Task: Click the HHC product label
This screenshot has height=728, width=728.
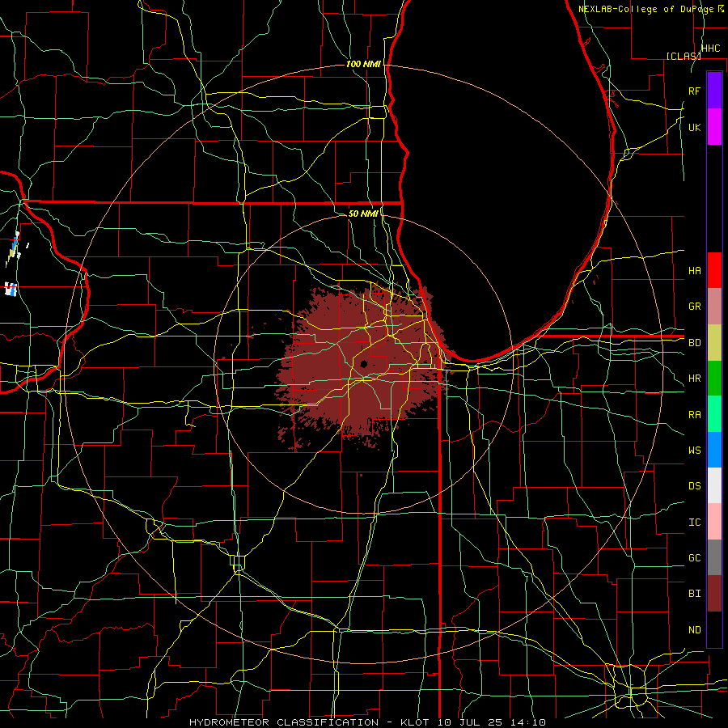Action: 710,49
